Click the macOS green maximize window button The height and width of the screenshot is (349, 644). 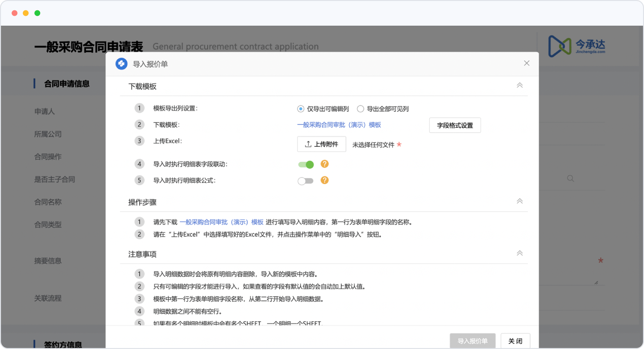pyautogui.click(x=37, y=13)
